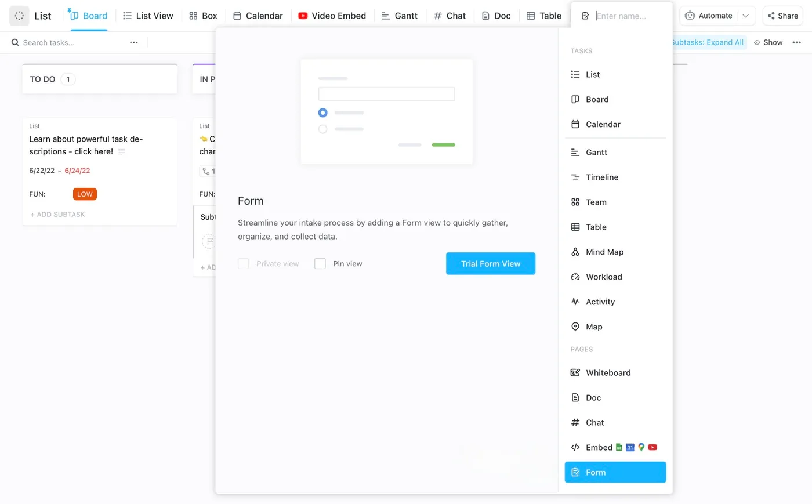Click + ADD SUBTASK on To Do card
812x504 pixels.
(57, 215)
